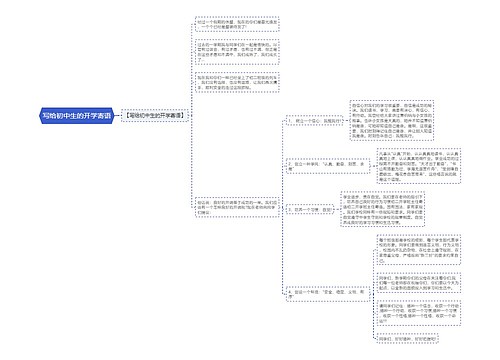
Task: Select node 1 about 我能我行
Action: click(x=315, y=121)
